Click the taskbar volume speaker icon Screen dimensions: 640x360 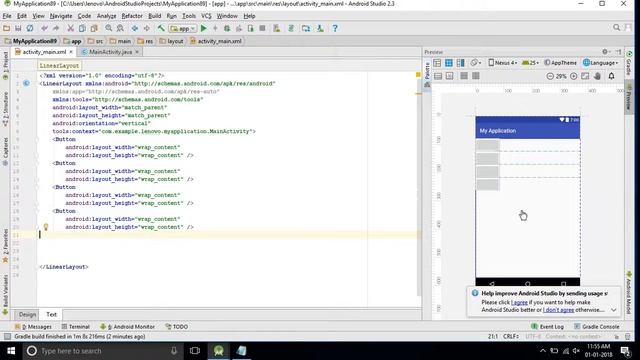[576, 351]
